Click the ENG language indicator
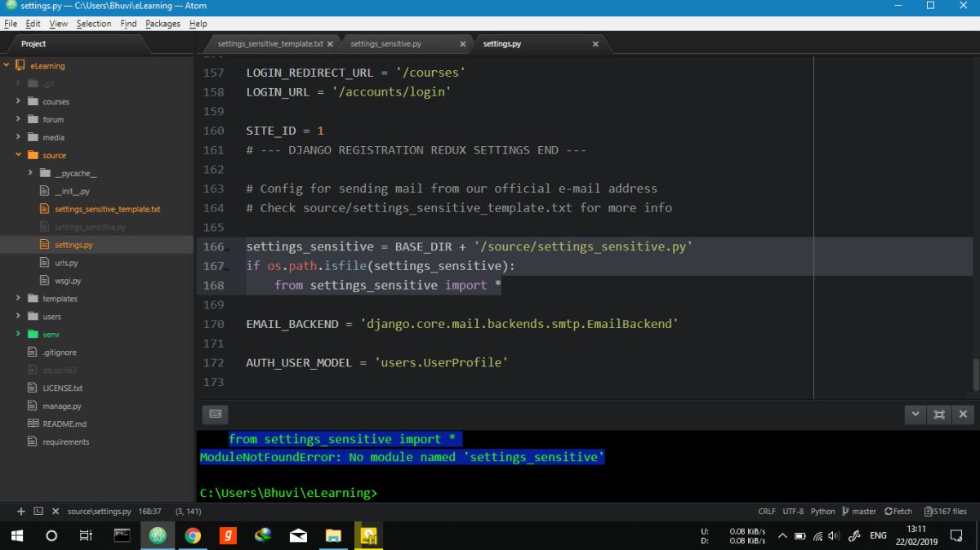This screenshot has height=550, width=980. (878, 536)
